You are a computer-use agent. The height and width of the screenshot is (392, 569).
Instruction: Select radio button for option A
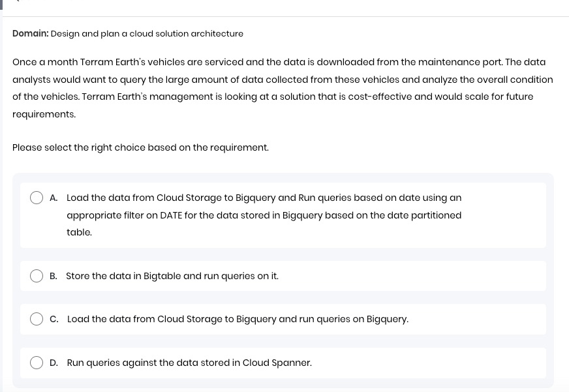37,198
